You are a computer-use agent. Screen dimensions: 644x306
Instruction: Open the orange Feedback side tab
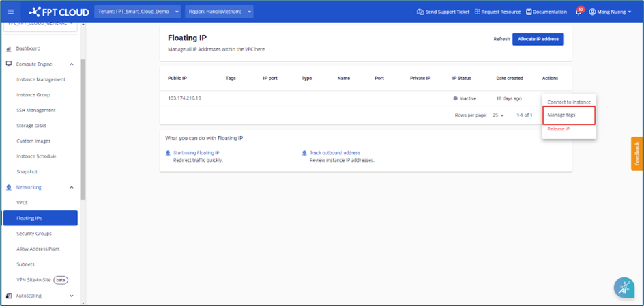click(637, 154)
